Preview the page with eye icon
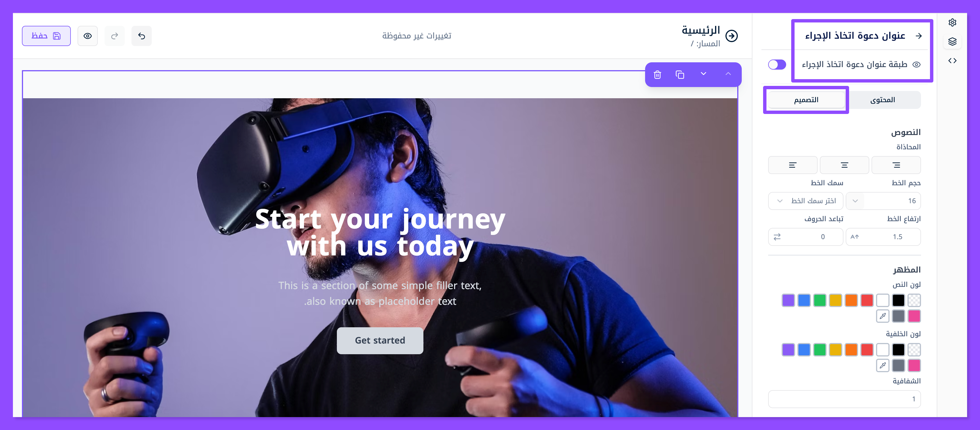The height and width of the screenshot is (430, 980). [x=87, y=36]
